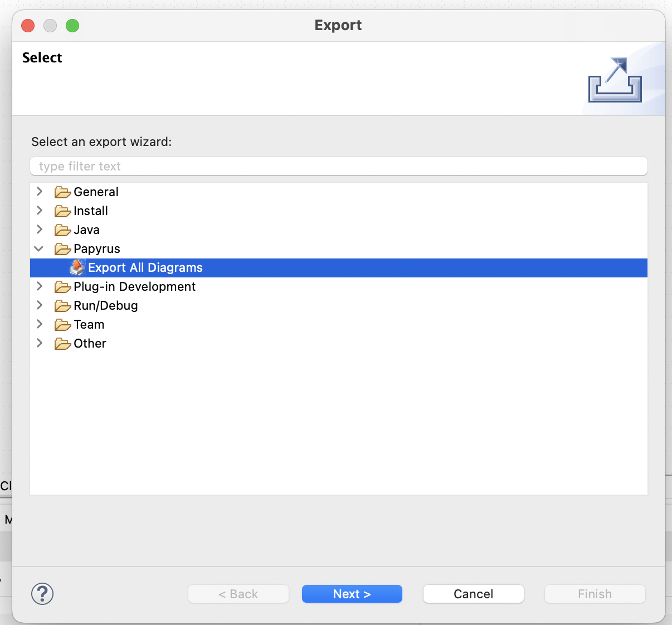
Task: Click the Papyrus folder icon
Action: coord(62,249)
